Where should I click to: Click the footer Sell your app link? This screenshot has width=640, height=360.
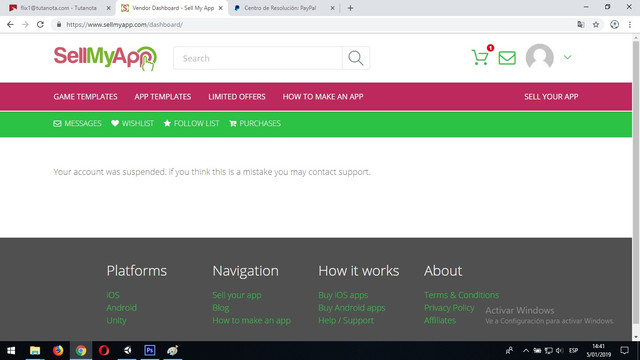tap(237, 295)
